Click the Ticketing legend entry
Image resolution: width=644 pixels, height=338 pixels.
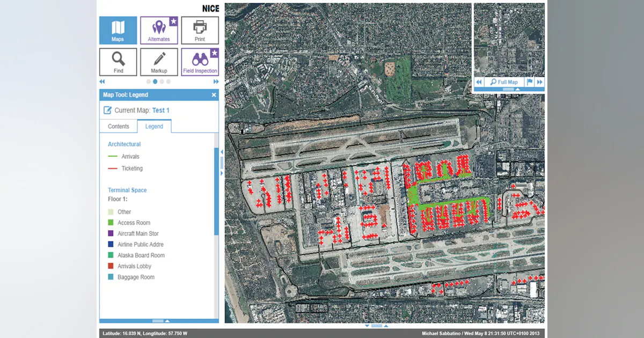pyautogui.click(x=126, y=168)
